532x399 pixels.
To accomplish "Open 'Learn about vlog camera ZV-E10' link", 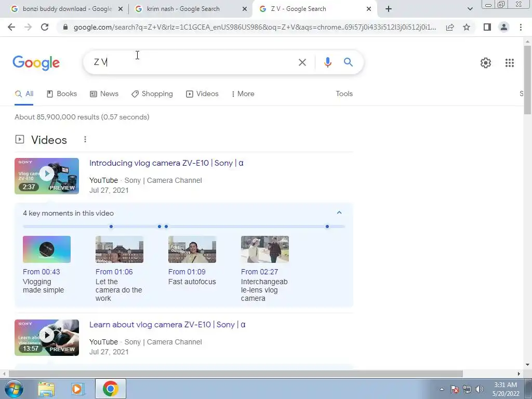I will pos(167,324).
